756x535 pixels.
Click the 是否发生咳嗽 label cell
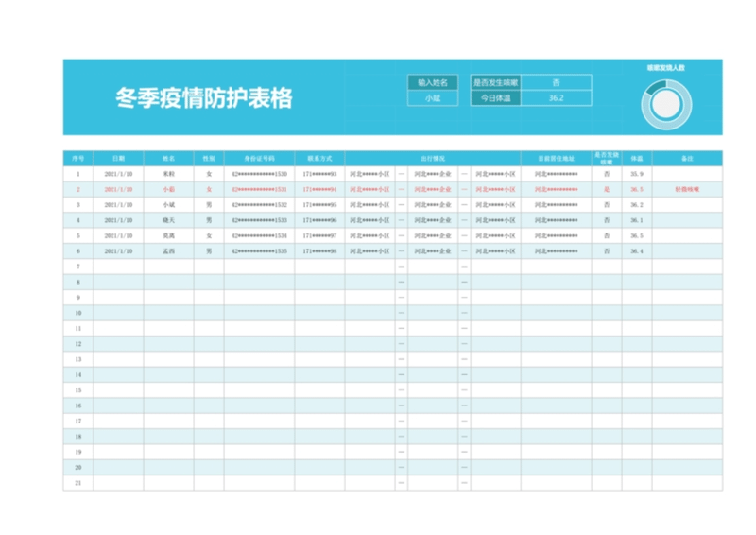click(495, 82)
